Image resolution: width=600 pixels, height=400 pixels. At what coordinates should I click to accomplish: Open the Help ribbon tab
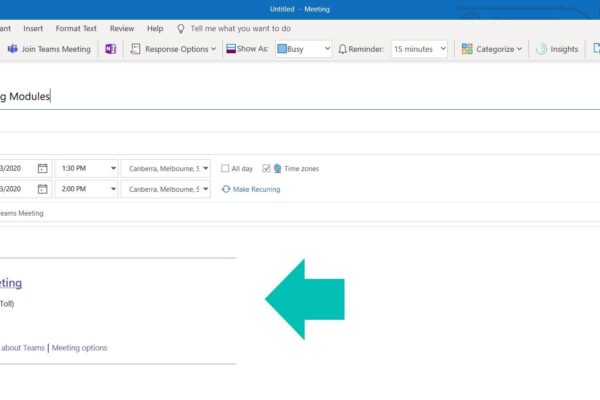tap(155, 29)
